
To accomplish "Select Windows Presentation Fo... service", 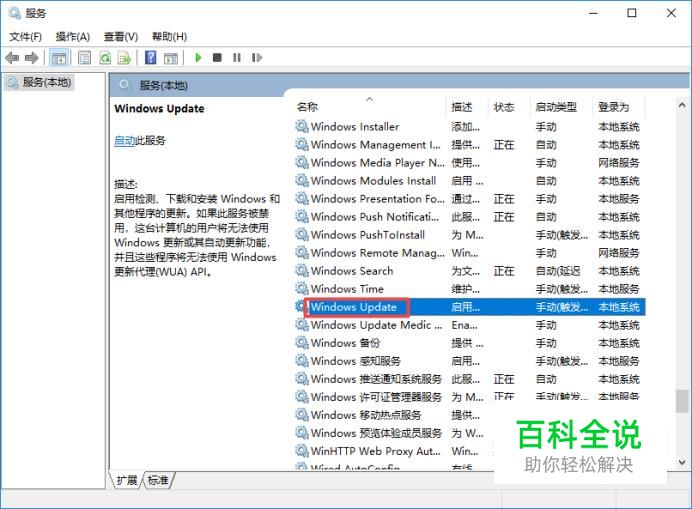I will pos(470,199).
